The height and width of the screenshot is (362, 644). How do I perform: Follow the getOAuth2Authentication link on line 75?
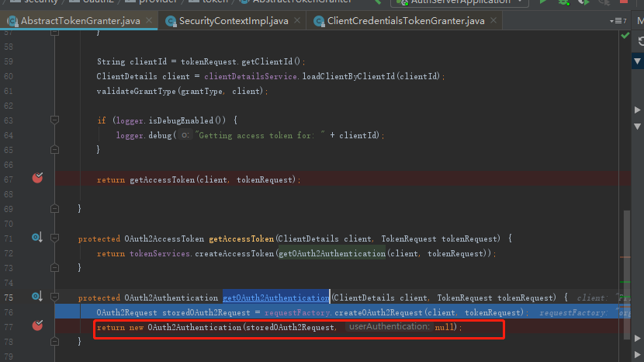tap(276, 298)
